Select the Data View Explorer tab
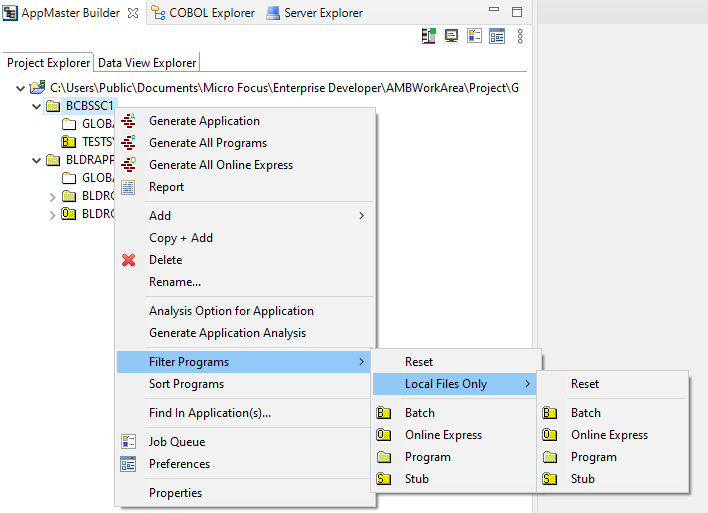Image resolution: width=708 pixels, height=513 pixels. pyautogui.click(x=147, y=63)
